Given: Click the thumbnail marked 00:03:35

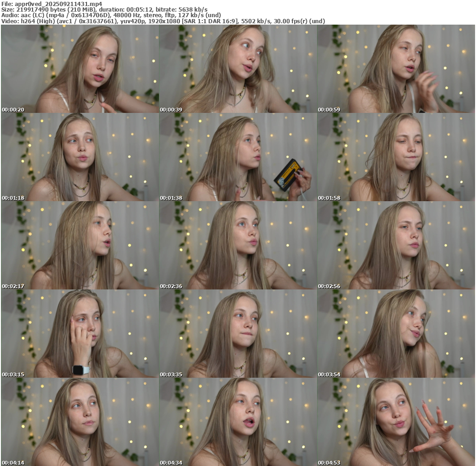Looking at the screenshot, I should tap(238, 334).
